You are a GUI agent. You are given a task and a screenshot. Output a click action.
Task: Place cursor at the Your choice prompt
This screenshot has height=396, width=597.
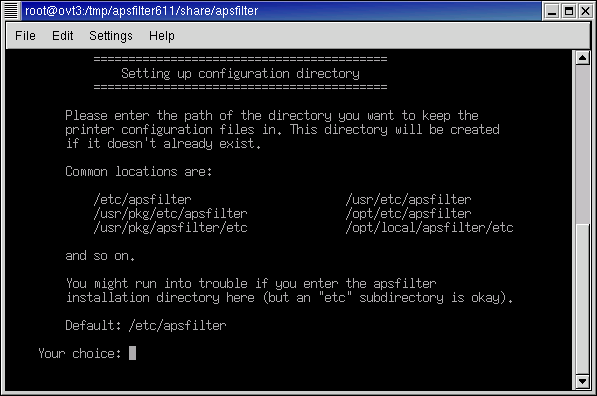(132, 353)
